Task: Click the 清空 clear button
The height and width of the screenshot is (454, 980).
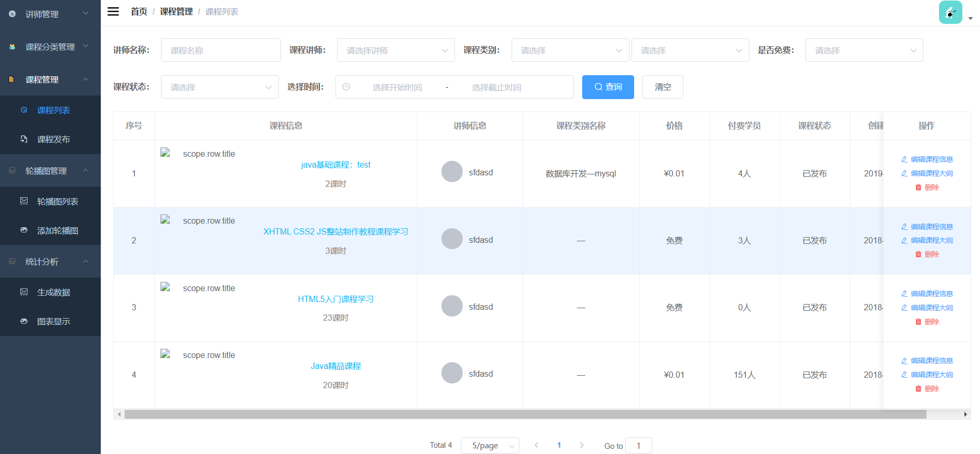Action: pyautogui.click(x=663, y=87)
